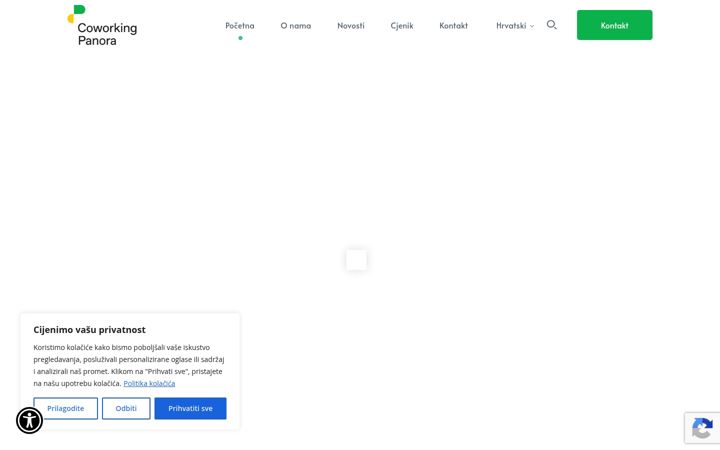The image size is (720, 450).
Task: Open the accessibility options icon
Action: click(x=29, y=420)
